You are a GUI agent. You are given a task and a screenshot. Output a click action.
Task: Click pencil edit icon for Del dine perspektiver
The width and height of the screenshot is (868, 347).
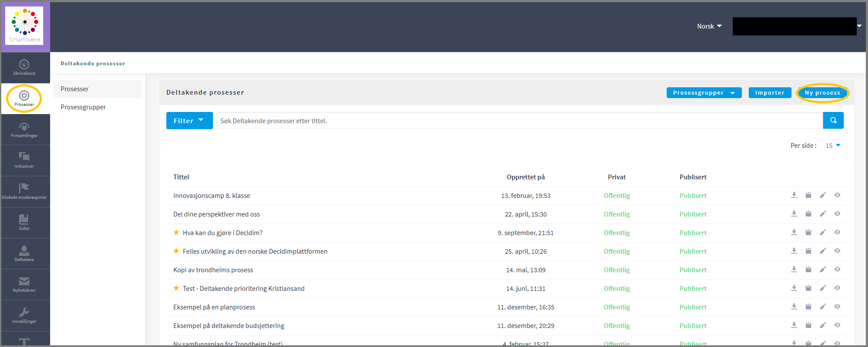[823, 214]
